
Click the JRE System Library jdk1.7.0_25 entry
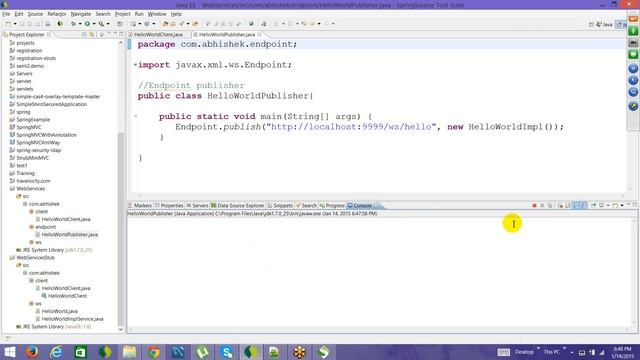(x=54, y=250)
